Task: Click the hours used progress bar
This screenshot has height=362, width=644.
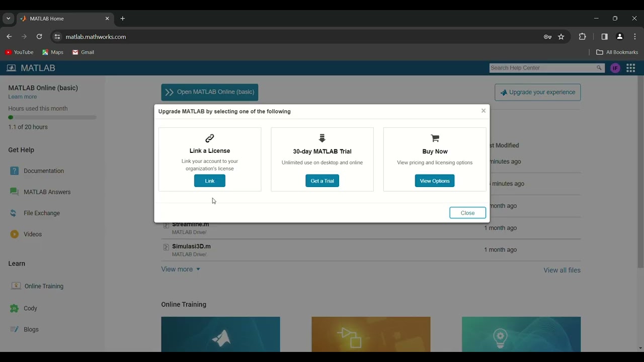Action: [52, 118]
